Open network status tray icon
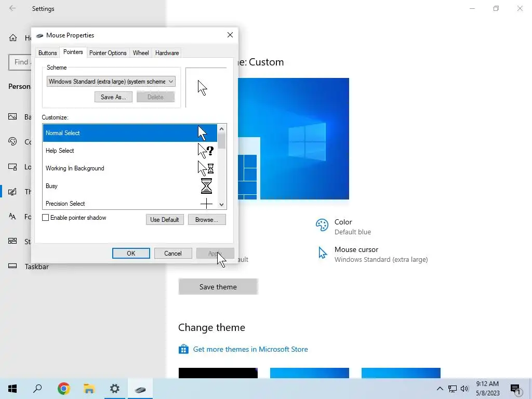Image resolution: width=532 pixels, height=399 pixels. coord(453,389)
